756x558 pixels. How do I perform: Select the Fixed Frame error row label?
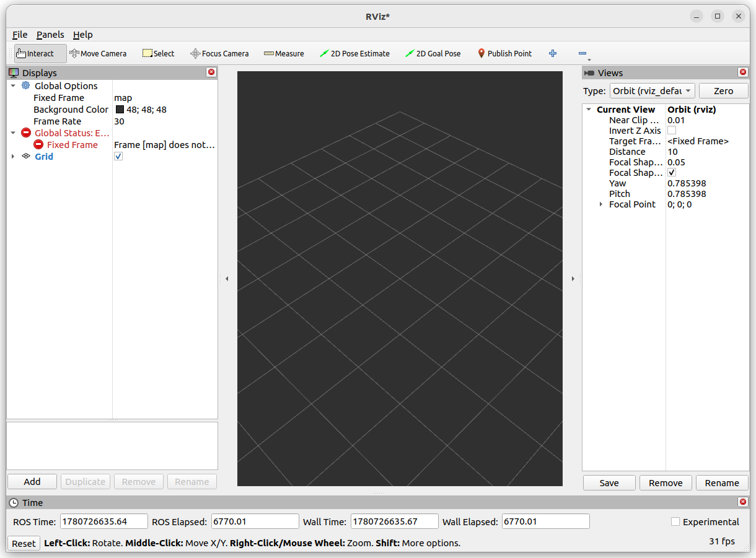pyautogui.click(x=73, y=144)
